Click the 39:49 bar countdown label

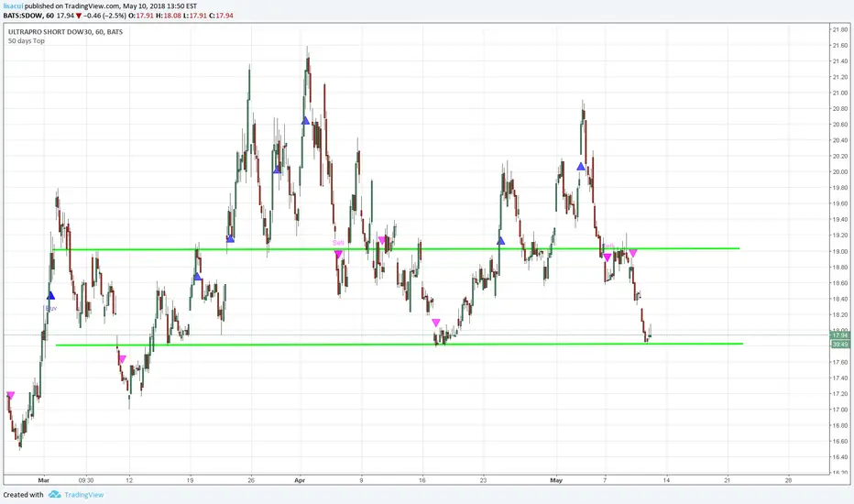coord(839,345)
